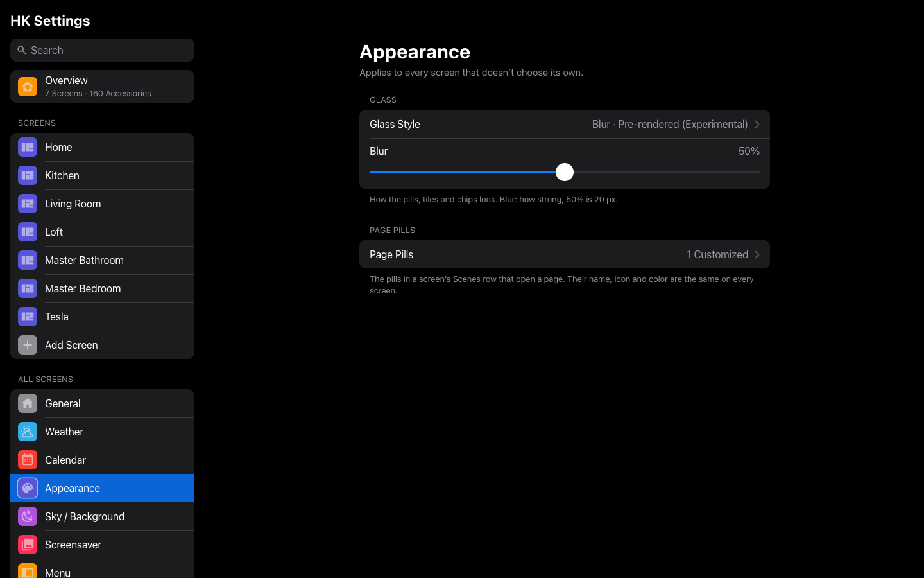
Task: Click the Master Bathroom screen icon
Action: [28, 260]
